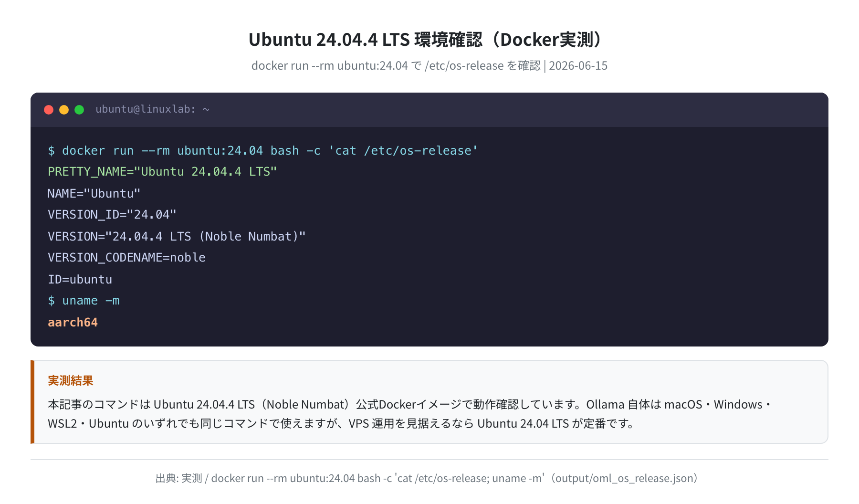The height and width of the screenshot is (504, 859).
Task: Click the line VERSION="24.04.4 LTS (Noble Numbat)"
Action: 177,236
